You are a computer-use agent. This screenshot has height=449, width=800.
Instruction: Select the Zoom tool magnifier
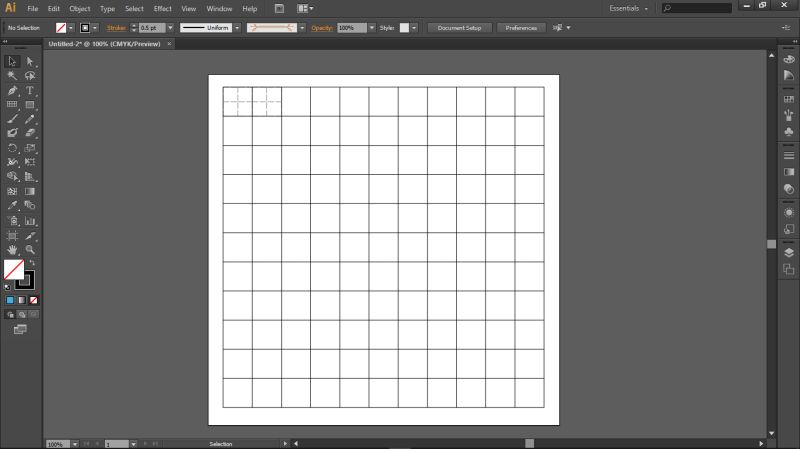(30, 250)
